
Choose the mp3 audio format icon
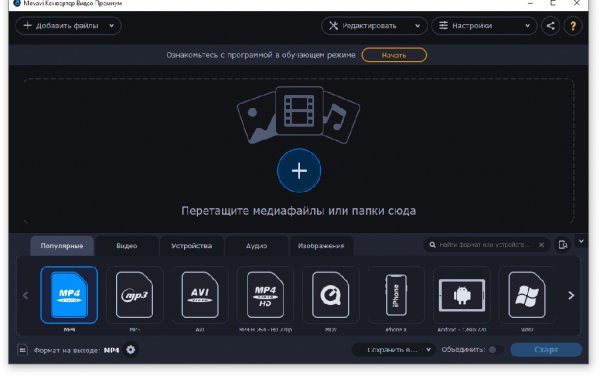pyautogui.click(x=134, y=295)
